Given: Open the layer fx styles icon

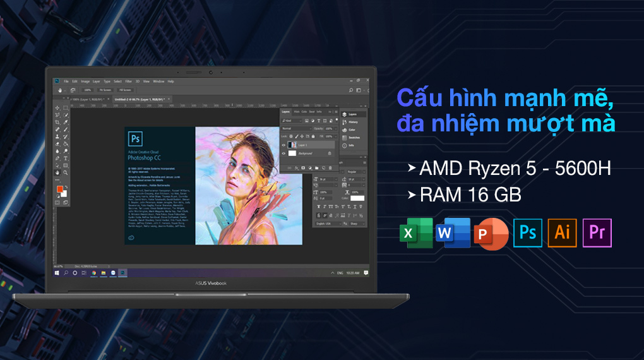Looking at the screenshot, I should 296,168.
